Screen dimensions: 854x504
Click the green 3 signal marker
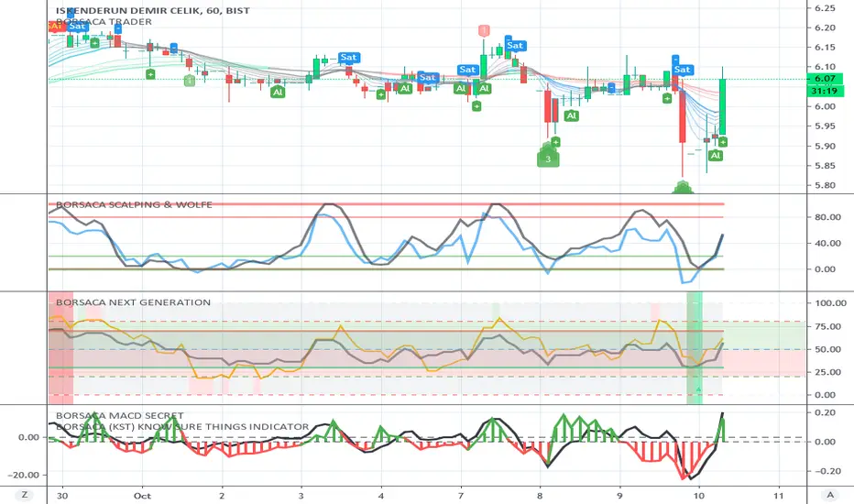(x=548, y=159)
